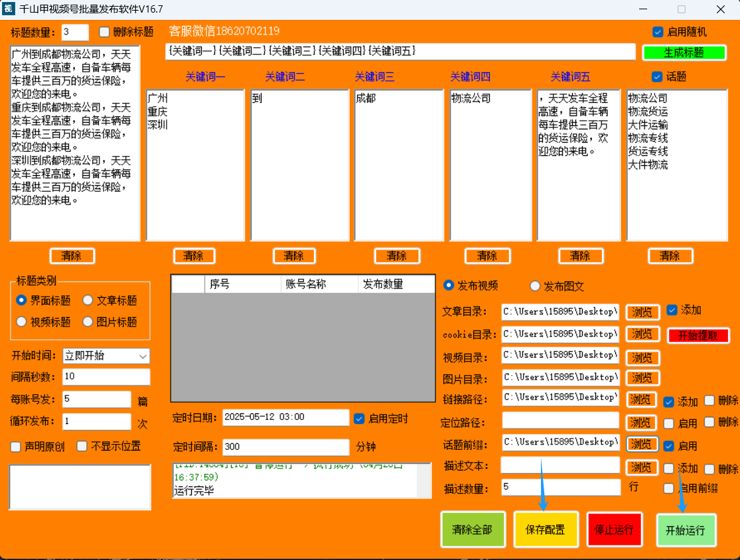Click the 开始运行 button
740x560 pixels.
(686, 530)
